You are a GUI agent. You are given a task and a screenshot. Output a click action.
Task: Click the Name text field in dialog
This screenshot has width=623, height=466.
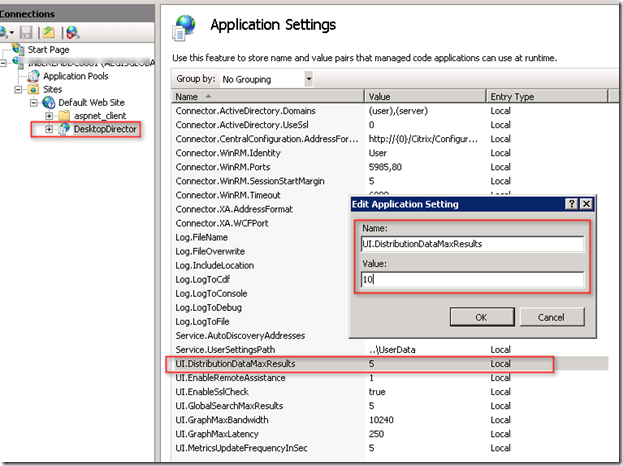tap(471, 244)
